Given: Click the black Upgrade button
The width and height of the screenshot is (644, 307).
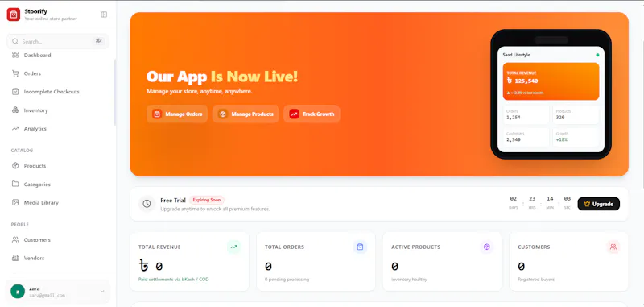Looking at the screenshot, I should tap(598, 204).
